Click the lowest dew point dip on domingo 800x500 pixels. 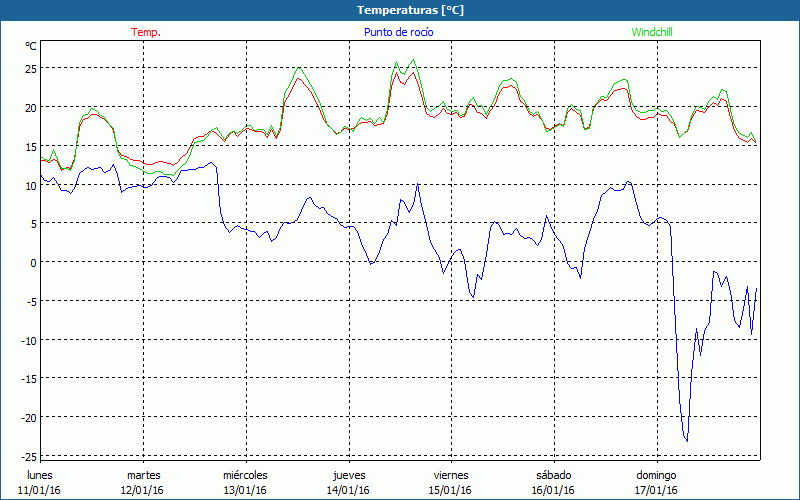[x=686, y=440]
